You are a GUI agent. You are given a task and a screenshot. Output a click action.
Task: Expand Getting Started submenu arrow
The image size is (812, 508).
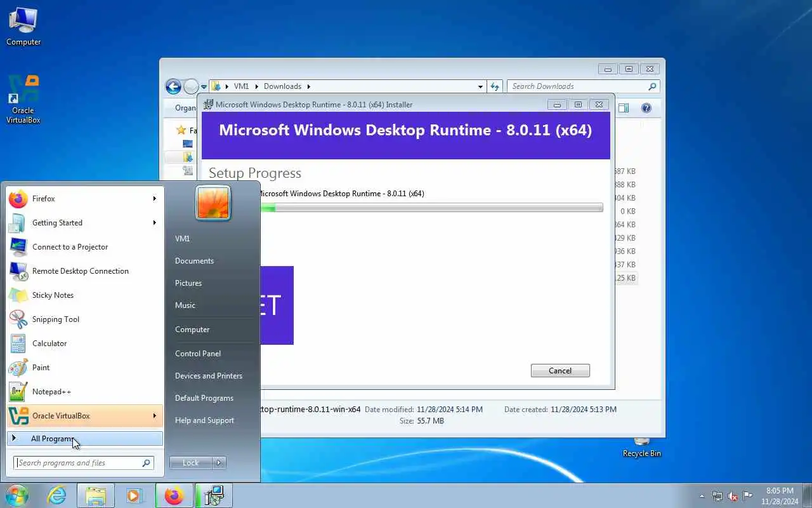tap(154, 223)
